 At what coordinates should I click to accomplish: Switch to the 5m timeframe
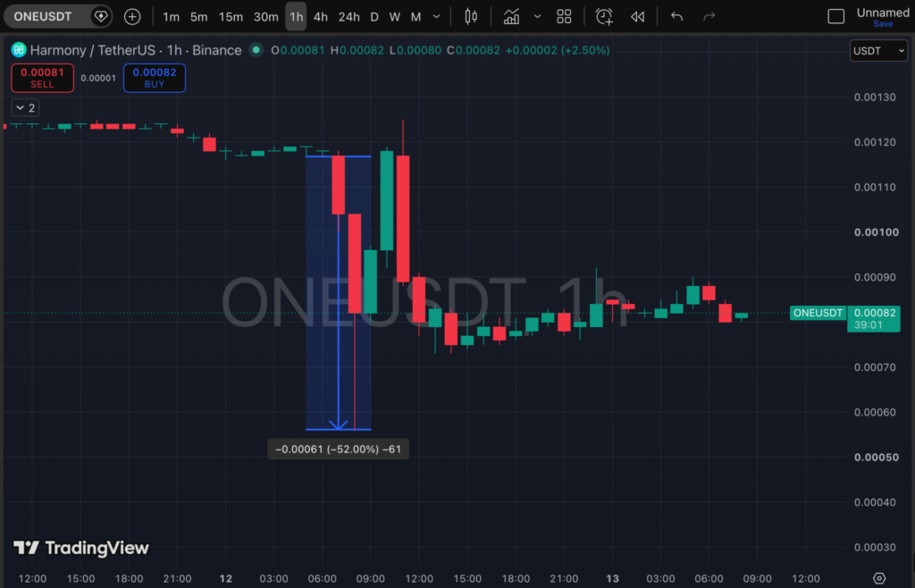click(x=198, y=17)
